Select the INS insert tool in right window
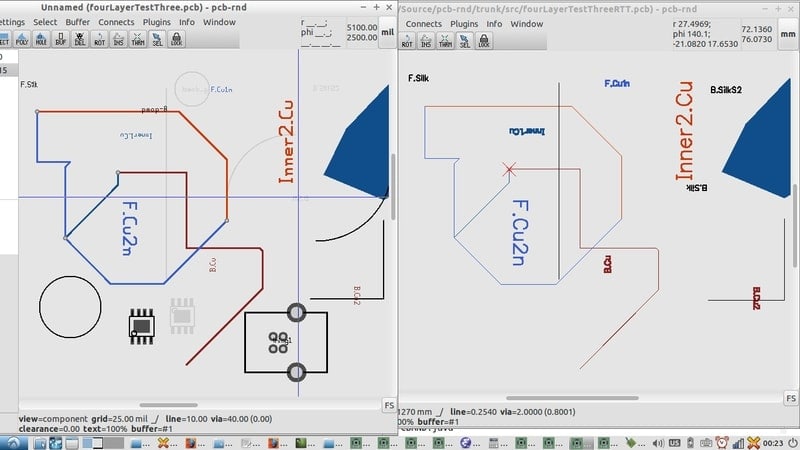The width and height of the screenshot is (800, 450). [x=426, y=41]
